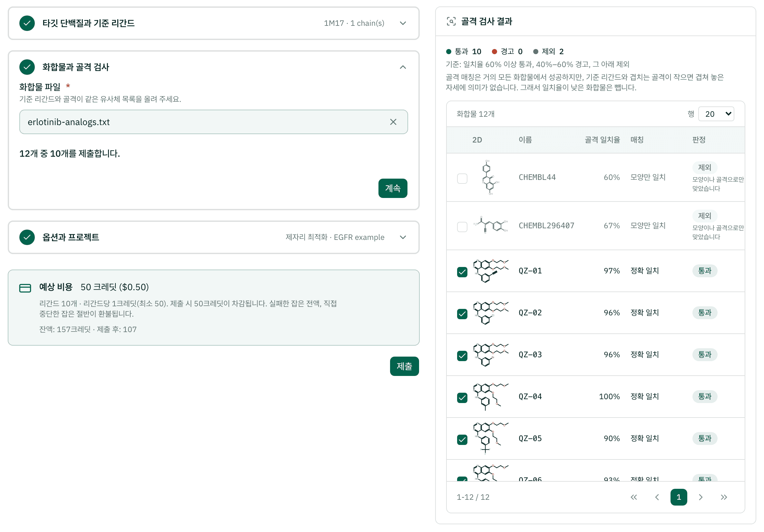Viewport: 764px width, 532px height.
Task: Click the CHEMBL296407 2D structure thumbnail
Action: tap(491, 225)
